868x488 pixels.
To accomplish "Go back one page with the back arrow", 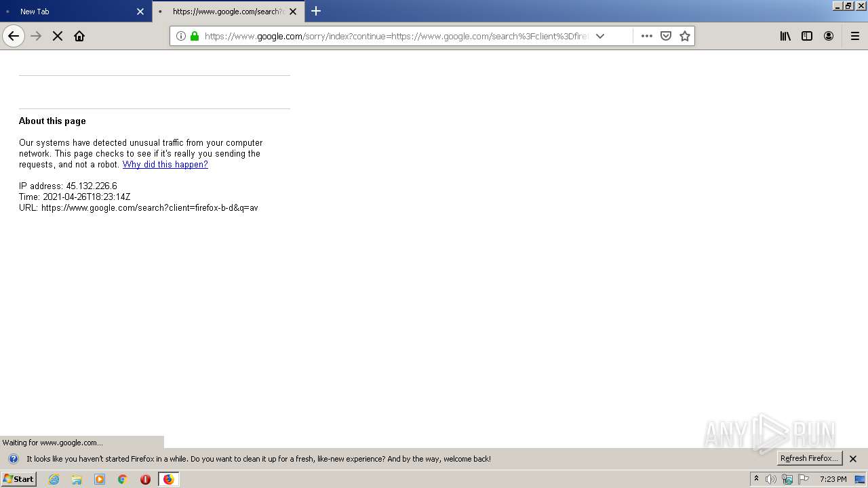I will (x=14, y=36).
